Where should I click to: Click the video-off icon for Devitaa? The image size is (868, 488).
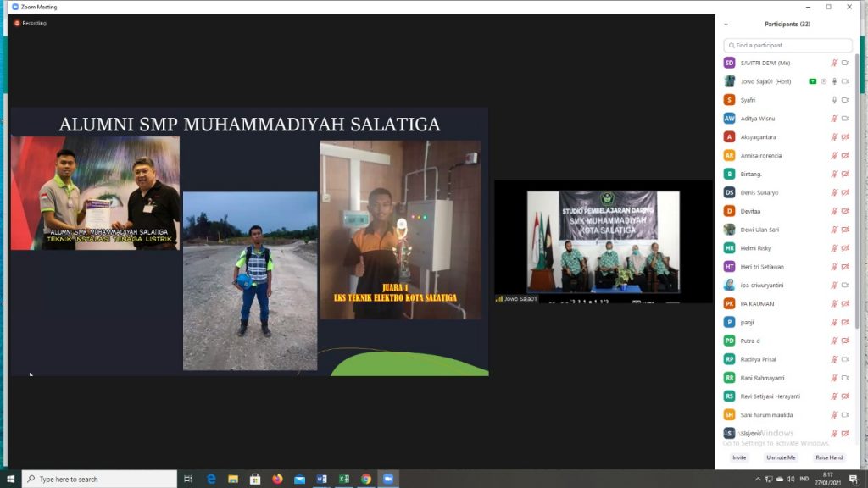click(845, 211)
